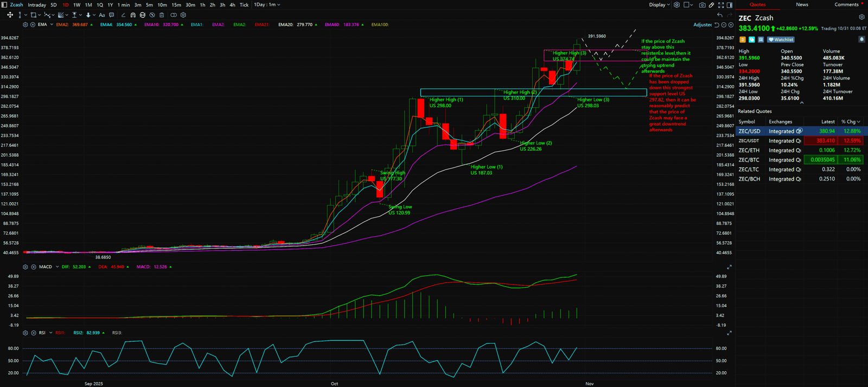Open the Display dropdown
Viewport: 868px width, 387px height.
[659, 5]
